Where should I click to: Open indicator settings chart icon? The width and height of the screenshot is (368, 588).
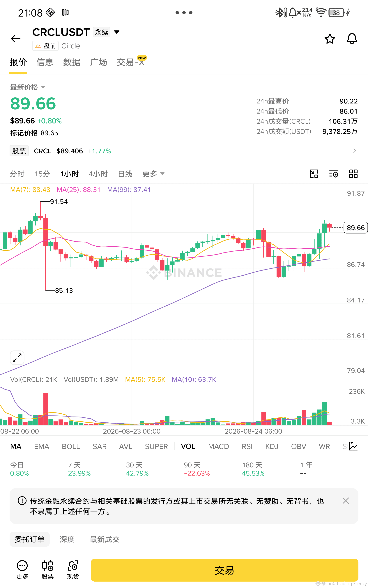(x=353, y=446)
